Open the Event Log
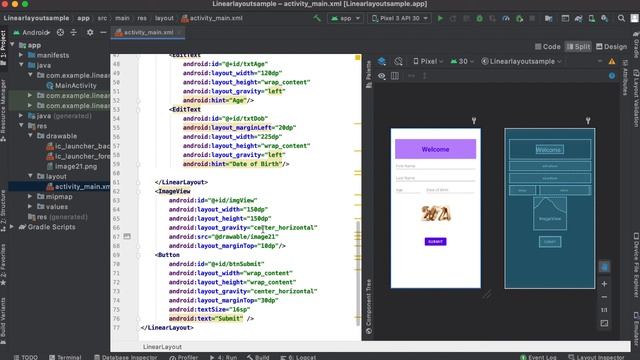Screen dimensions: 640x360 (538, 357)
